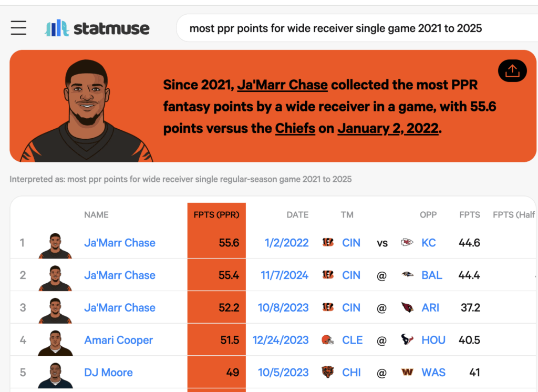Click DJ Moore player headshot thumbnail
The image size is (538, 392).
(x=55, y=374)
